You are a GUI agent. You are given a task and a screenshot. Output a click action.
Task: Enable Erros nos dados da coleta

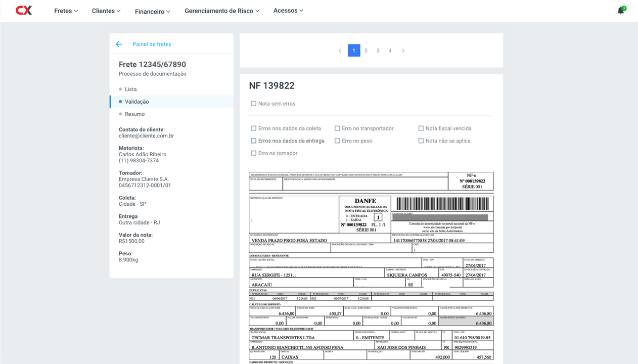[253, 128]
